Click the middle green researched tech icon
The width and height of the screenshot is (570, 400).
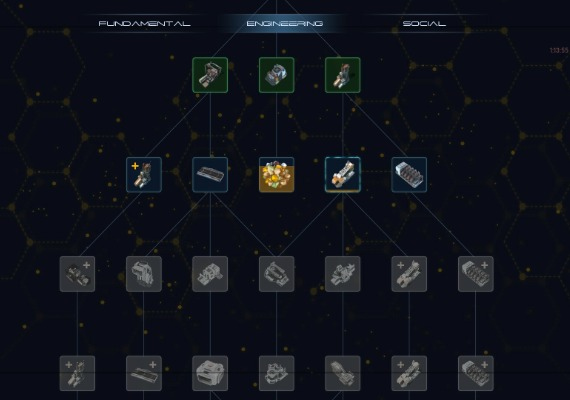[x=277, y=75]
